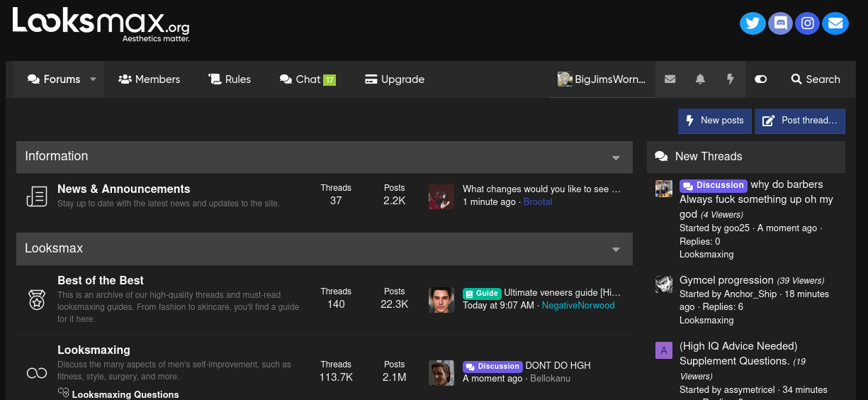Open the Looksmax.org logo homepage
This screenshot has height=400, width=868.
pyautogui.click(x=101, y=23)
